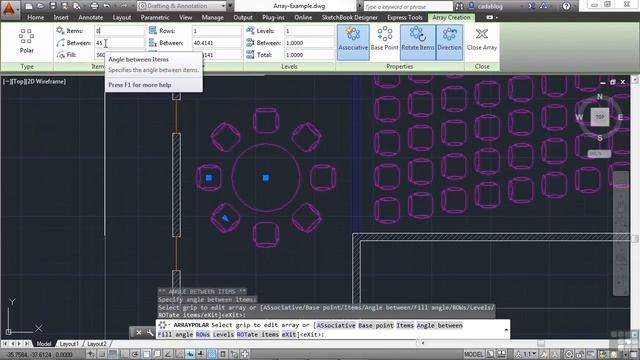Viewport: 640px width, 360px height.
Task: Click the command line customize wrench icon
Action: [150, 333]
